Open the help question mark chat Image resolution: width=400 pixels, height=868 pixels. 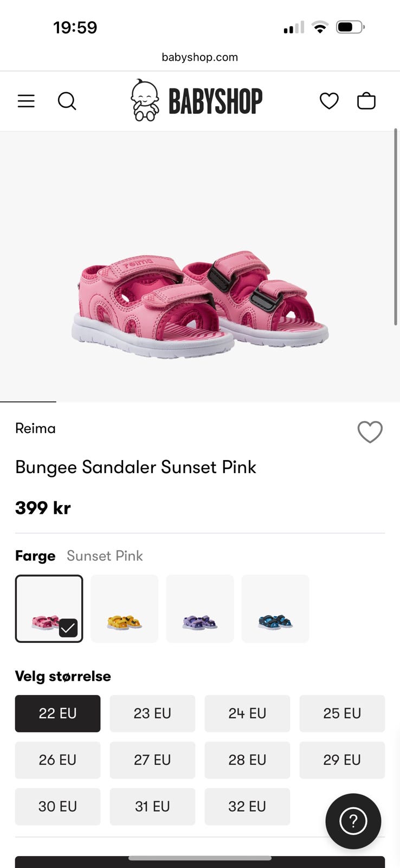(x=353, y=821)
